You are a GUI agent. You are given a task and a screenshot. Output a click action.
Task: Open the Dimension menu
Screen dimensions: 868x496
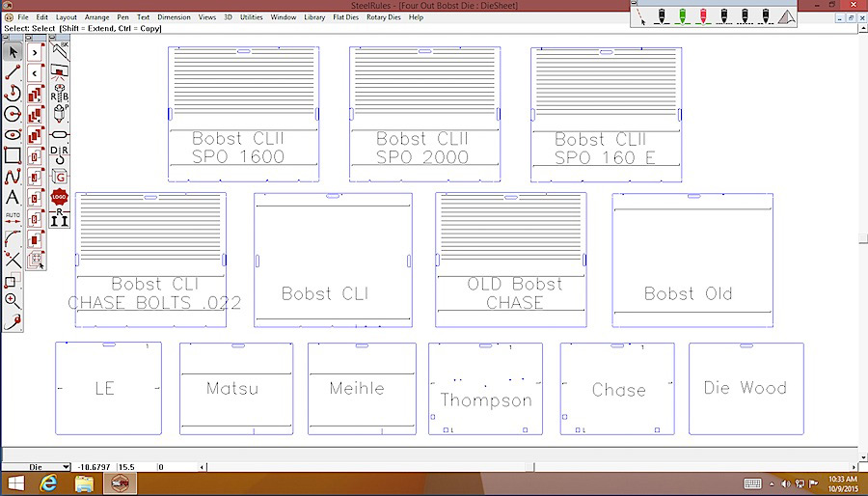174,17
